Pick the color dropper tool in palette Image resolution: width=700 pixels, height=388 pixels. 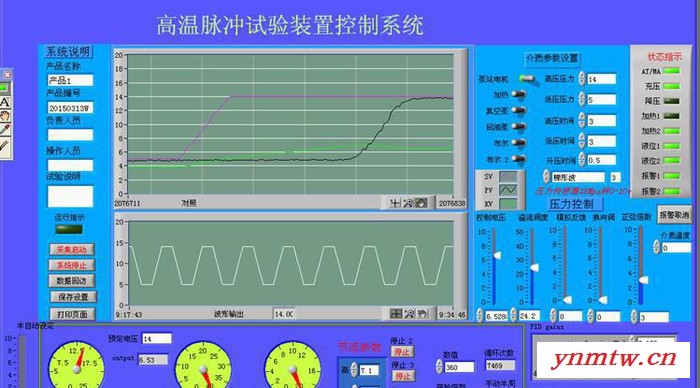tap(5, 130)
